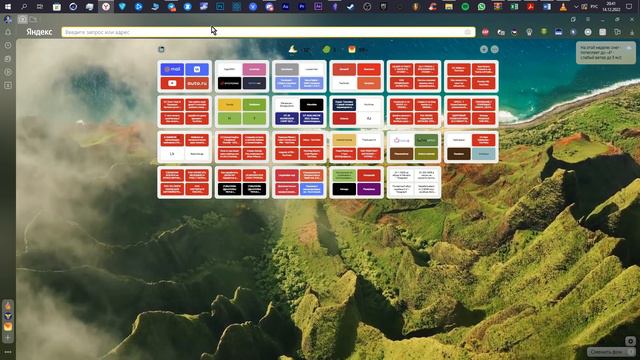Open the YouTube tile on the tableau

pos(172,83)
